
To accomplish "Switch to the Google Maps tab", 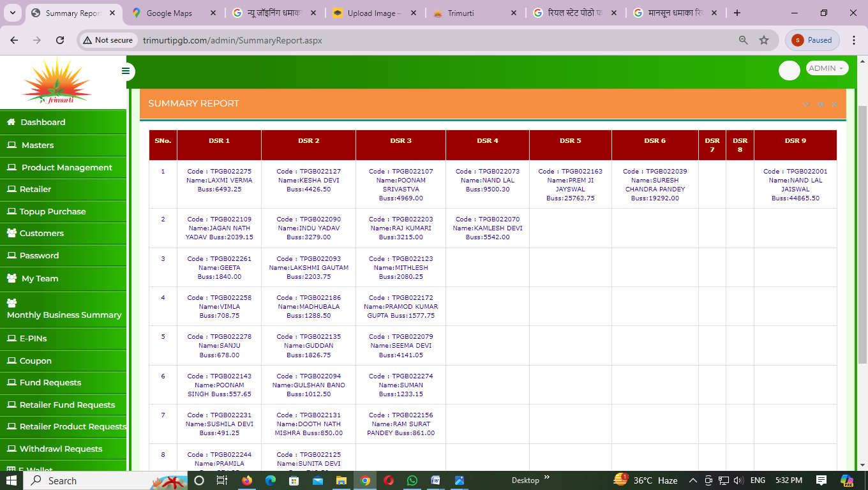I will pyautogui.click(x=169, y=13).
